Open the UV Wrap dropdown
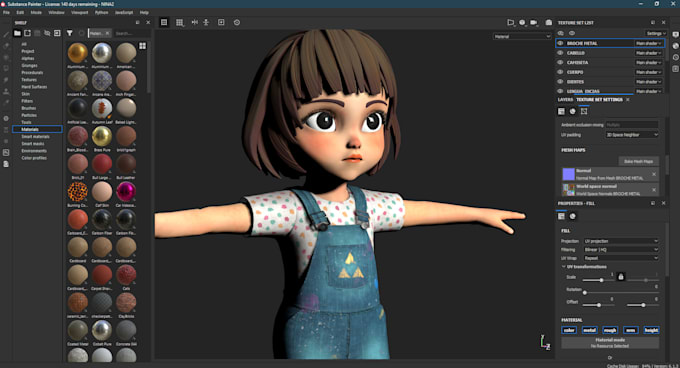The width and height of the screenshot is (680, 368). (x=621, y=258)
